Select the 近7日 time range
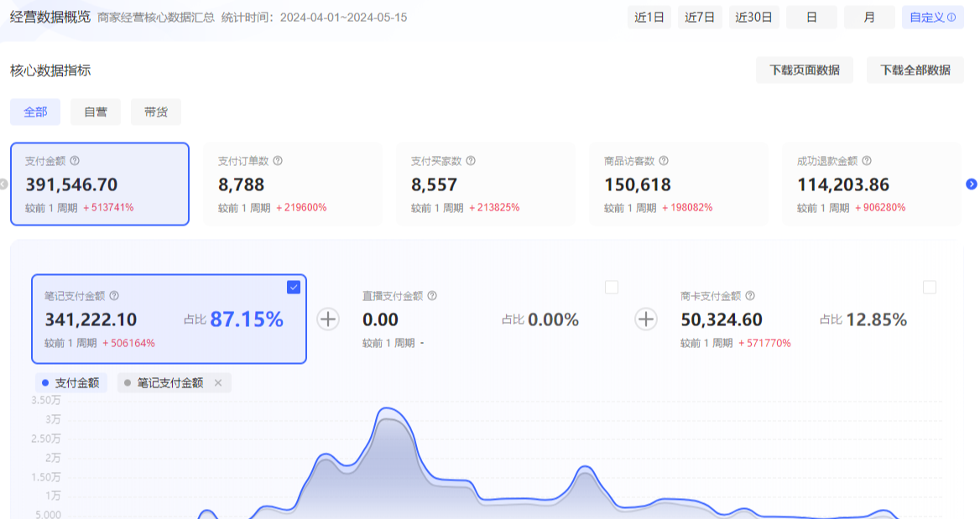The image size is (980, 519). pos(700,18)
